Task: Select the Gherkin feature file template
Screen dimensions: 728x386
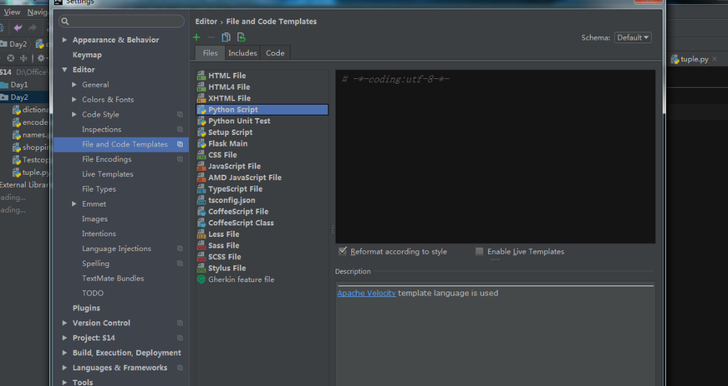Action: tap(241, 280)
